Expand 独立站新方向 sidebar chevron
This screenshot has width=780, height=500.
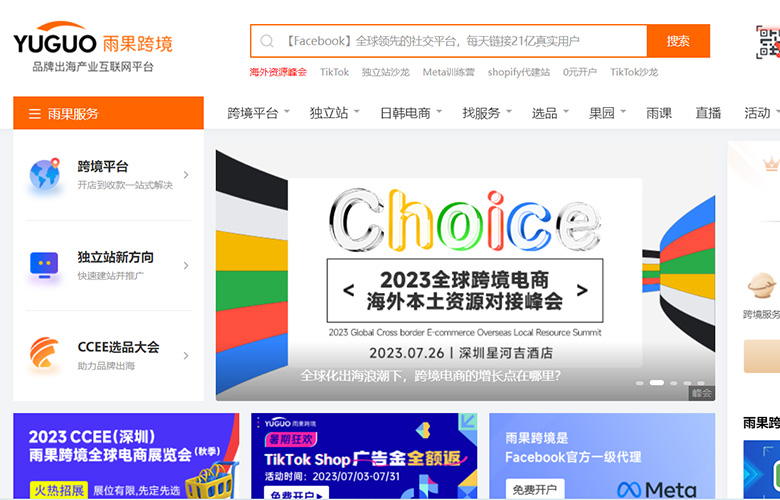[186, 265]
